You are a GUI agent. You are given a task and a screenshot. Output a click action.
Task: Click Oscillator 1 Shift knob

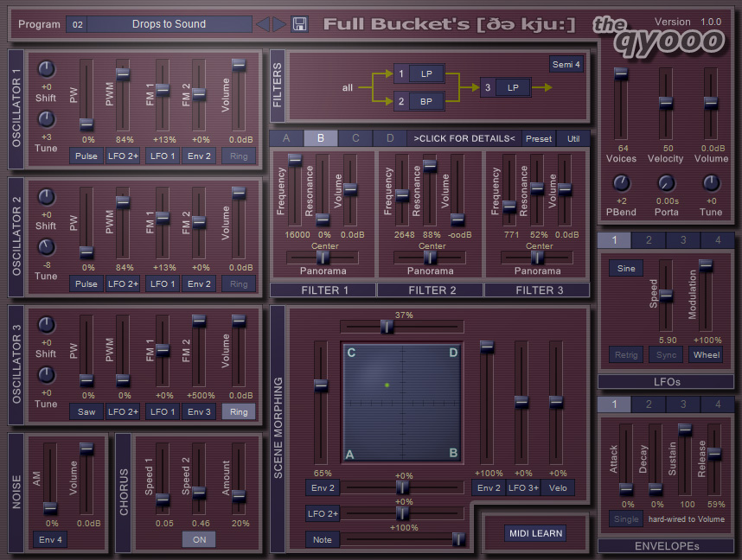pos(47,69)
